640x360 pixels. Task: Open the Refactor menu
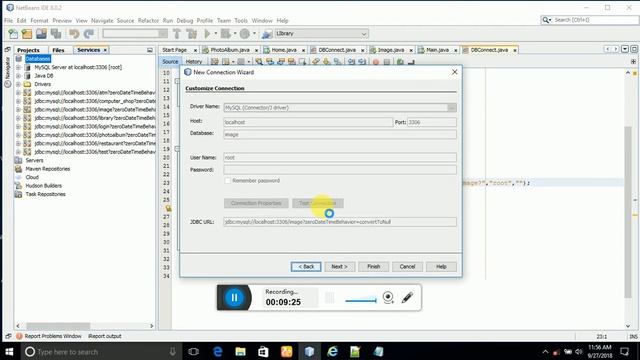[148, 20]
